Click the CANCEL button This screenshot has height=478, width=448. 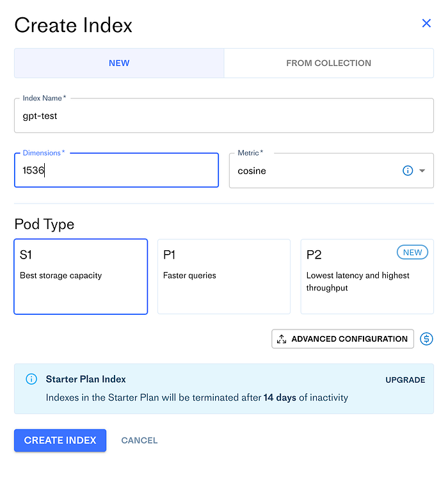[x=140, y=440]
